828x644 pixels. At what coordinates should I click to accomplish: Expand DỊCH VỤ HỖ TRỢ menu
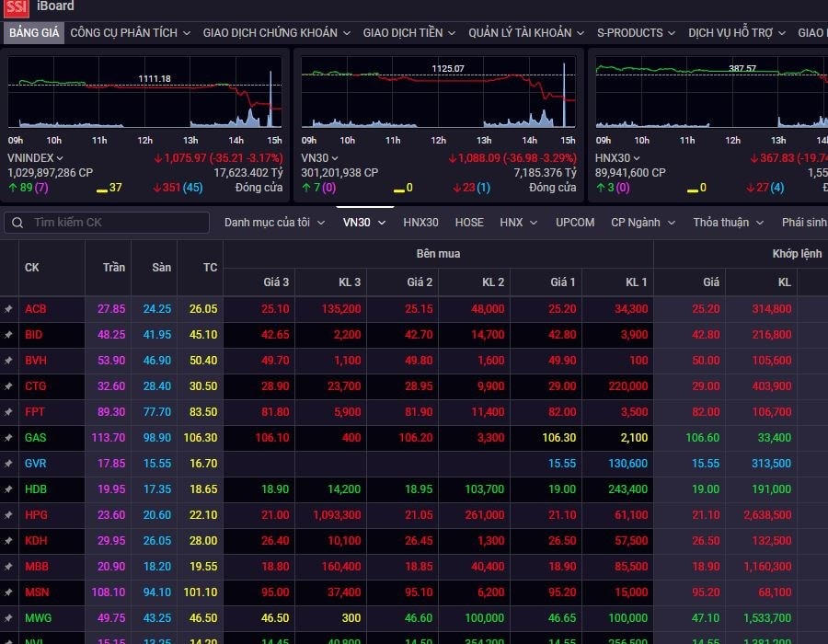click(737, 33)
